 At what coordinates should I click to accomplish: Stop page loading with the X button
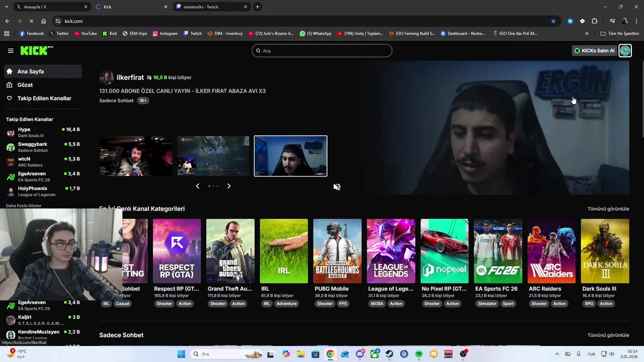31,21
